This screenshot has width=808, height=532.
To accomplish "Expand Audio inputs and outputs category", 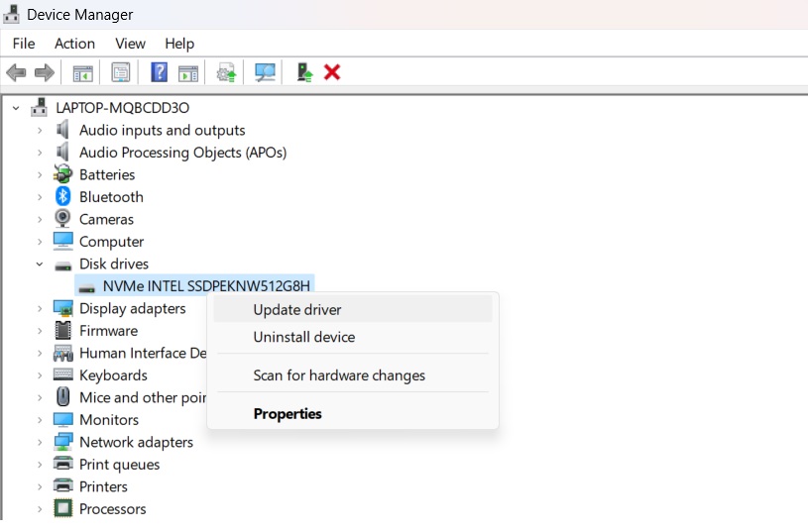I will pyautogui.click(x=40, y=131).
